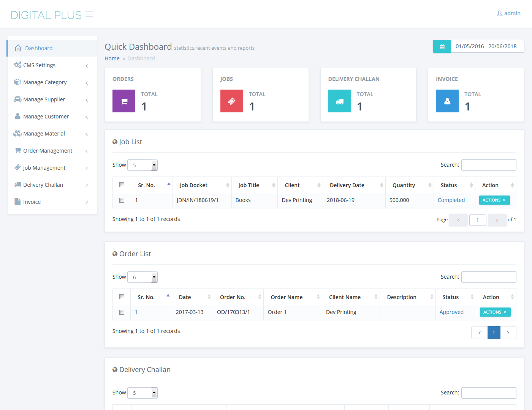Go to next page in Order List
This screenshot has height=410, width=532.
click(x=508, y=333)
